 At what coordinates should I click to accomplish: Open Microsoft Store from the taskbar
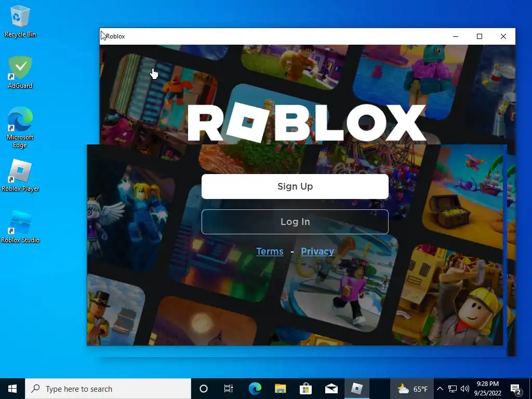[305, 389]
